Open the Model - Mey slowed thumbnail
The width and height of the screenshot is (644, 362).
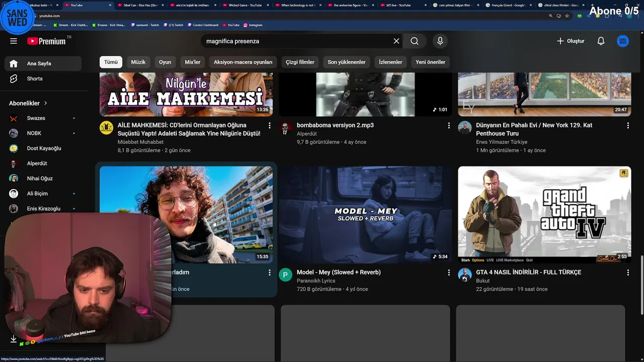click(x=365, y=215)
